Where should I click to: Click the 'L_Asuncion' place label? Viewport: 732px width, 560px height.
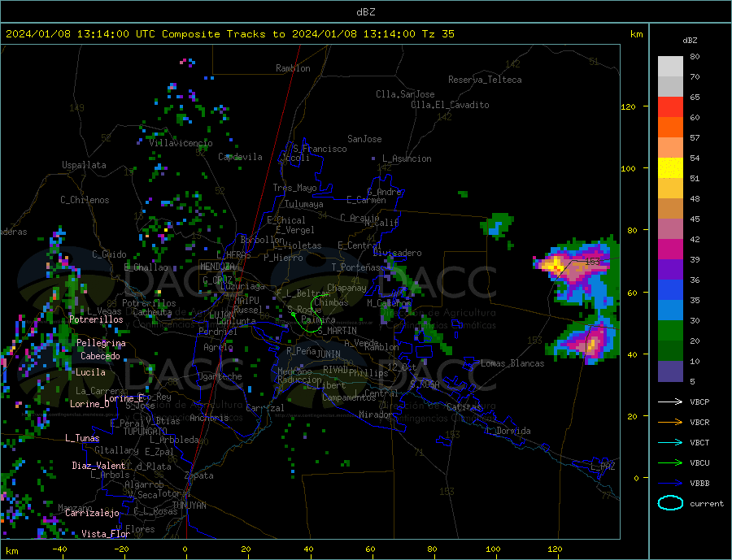tap(407, 158)
